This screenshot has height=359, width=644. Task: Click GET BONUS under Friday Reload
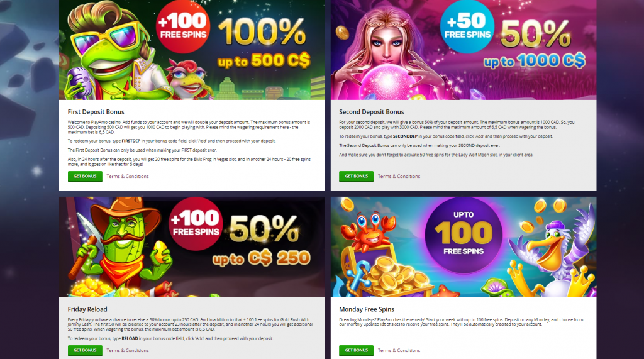(x=85, y=350)
